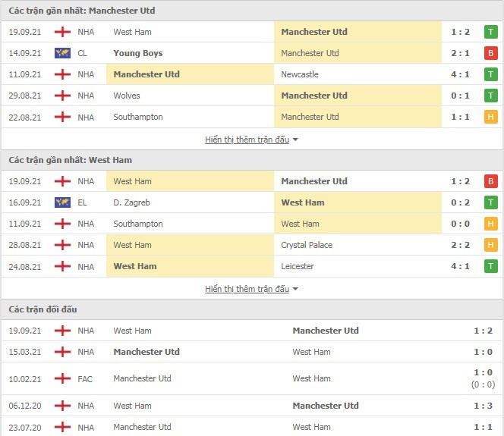
Task: Click world flag icon next to CL
Action: [62, 53]
